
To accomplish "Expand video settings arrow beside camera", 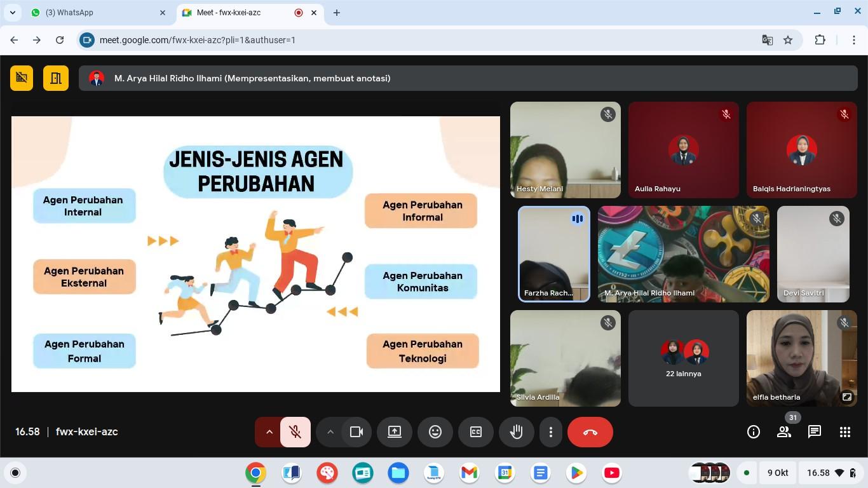I will [x=330, y=432].
